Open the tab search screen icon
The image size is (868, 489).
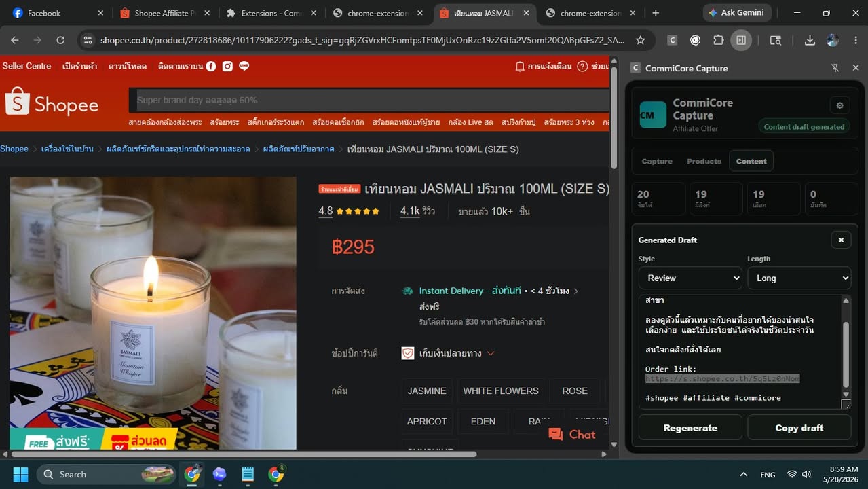776,40
